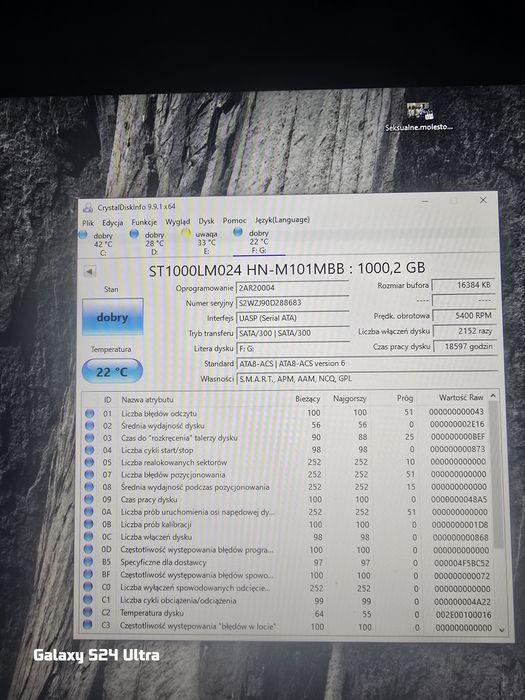The image size is (525, 700).
Task: Click status dot of row BF błędów spowo...
Action: tap(88, 574)
